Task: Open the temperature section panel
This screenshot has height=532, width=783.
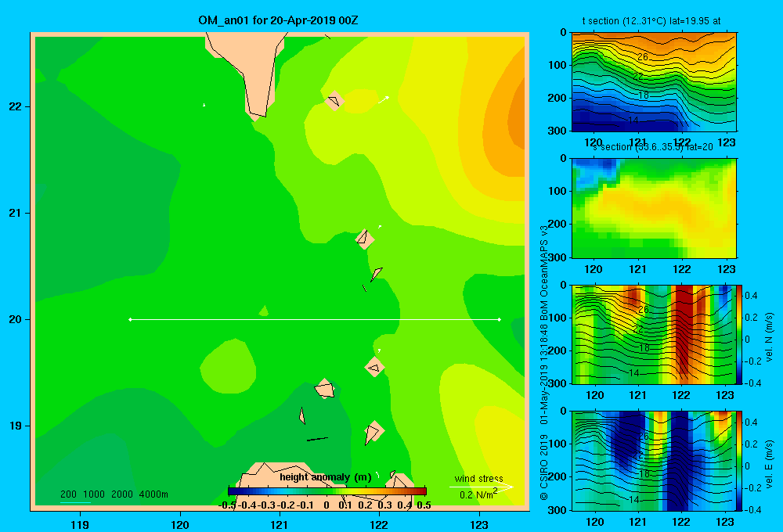Action: coord(654,82)
